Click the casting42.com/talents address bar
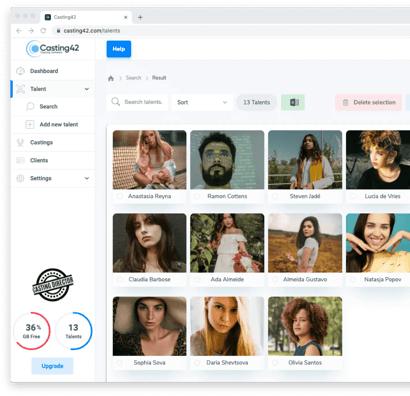This screenshot has height=396, width=410. [x=231, y=31]
